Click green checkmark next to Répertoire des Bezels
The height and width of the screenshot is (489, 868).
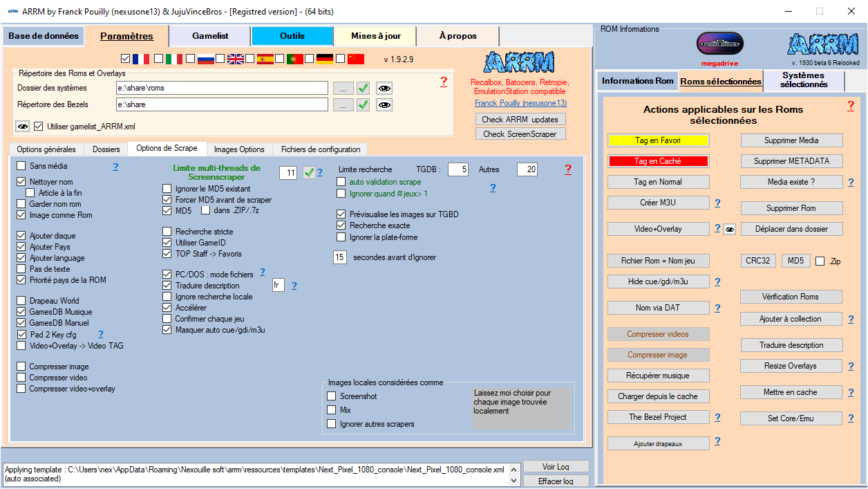pos(364,105)
